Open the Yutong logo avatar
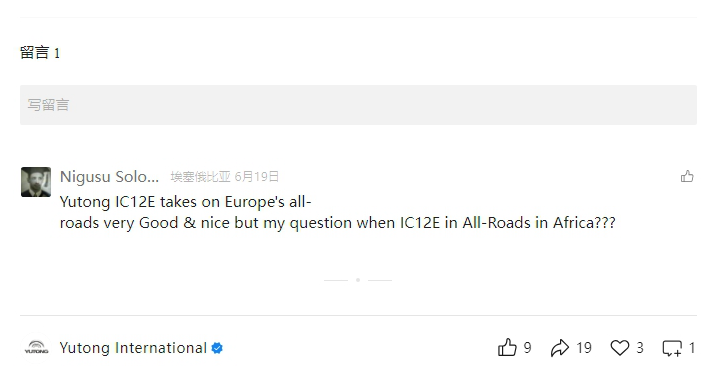Image resolution: width=713 pixels, height=375 pixels. coord(36,348)
